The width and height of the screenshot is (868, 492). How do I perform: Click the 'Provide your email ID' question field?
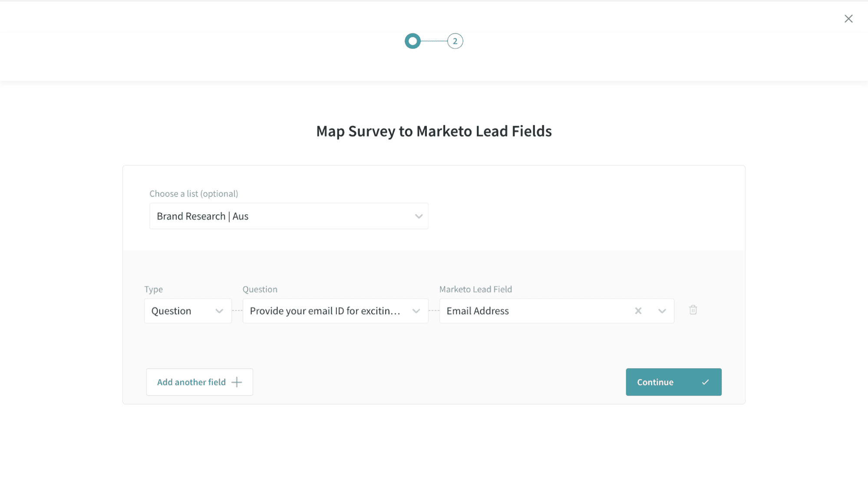tap(325, 311)
